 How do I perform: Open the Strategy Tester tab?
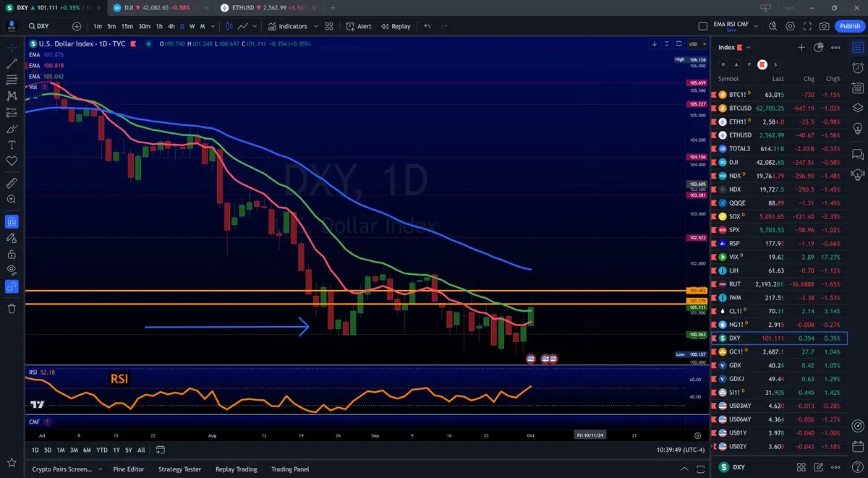pos(180,469)
